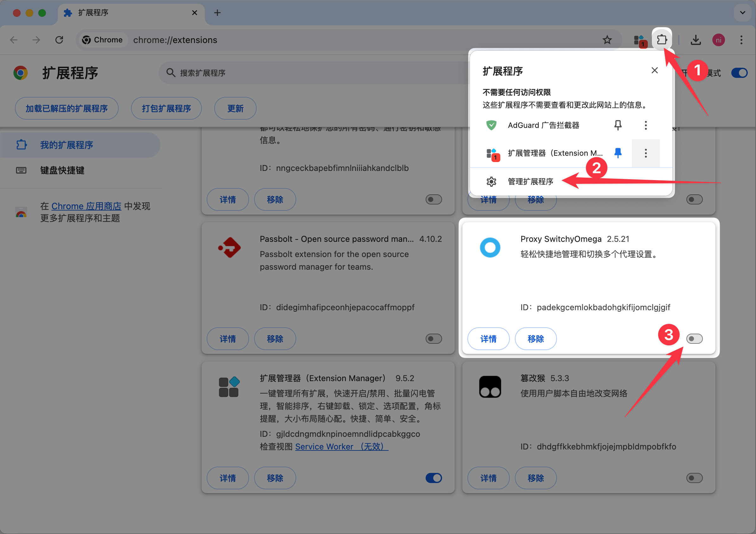Screen dimensions: 756x534
Task: Open 键盘快捷键 in the sidebar
Action: (x=62, y=170)
